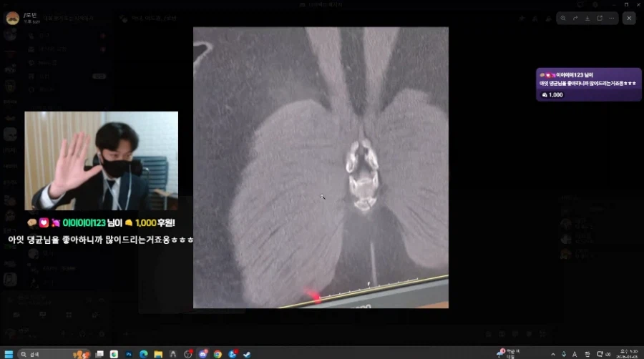Zoom the image with the magnifier icon

coord(564,18)
